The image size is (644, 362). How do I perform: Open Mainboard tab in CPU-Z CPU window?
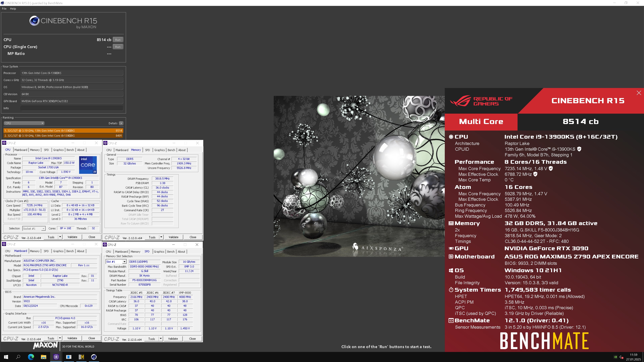coord(21,150)
